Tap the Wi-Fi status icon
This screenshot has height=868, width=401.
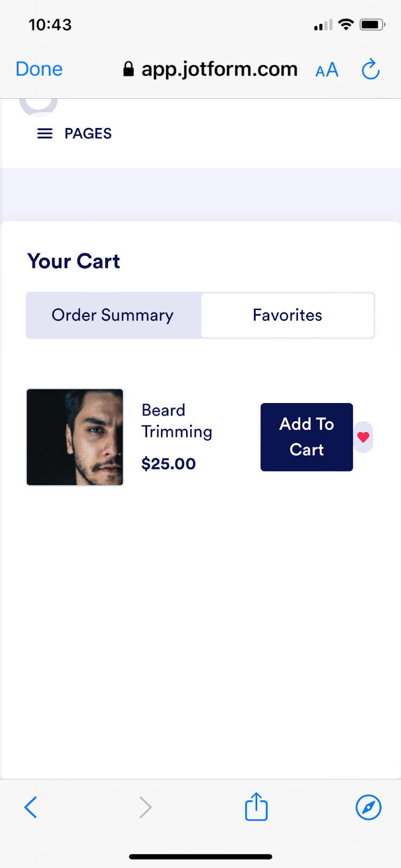(x=346, y=24)
